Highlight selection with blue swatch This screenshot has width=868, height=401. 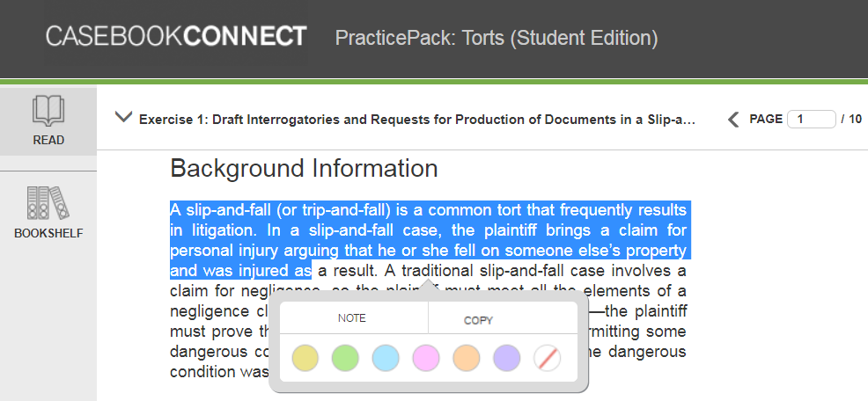click(x=386, y=358)
